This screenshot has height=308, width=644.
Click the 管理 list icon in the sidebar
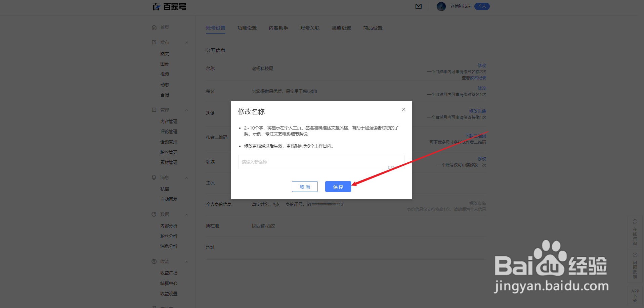tap(154, 110)
